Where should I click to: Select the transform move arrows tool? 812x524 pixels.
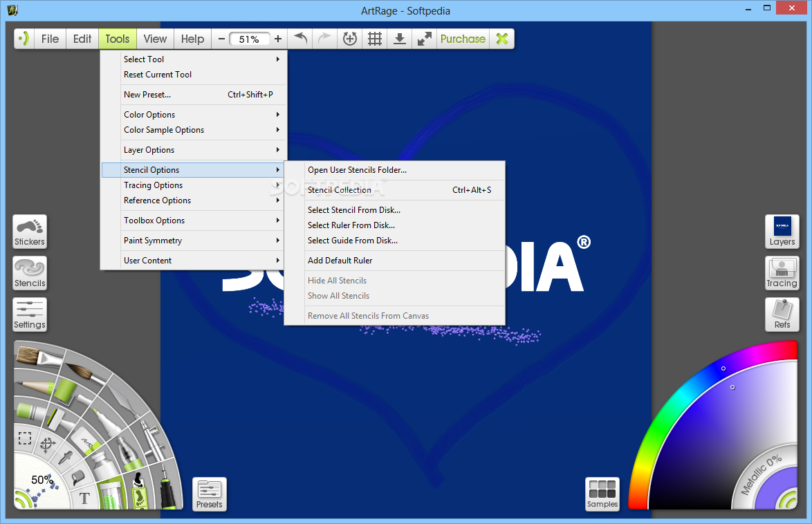[48, 445]
